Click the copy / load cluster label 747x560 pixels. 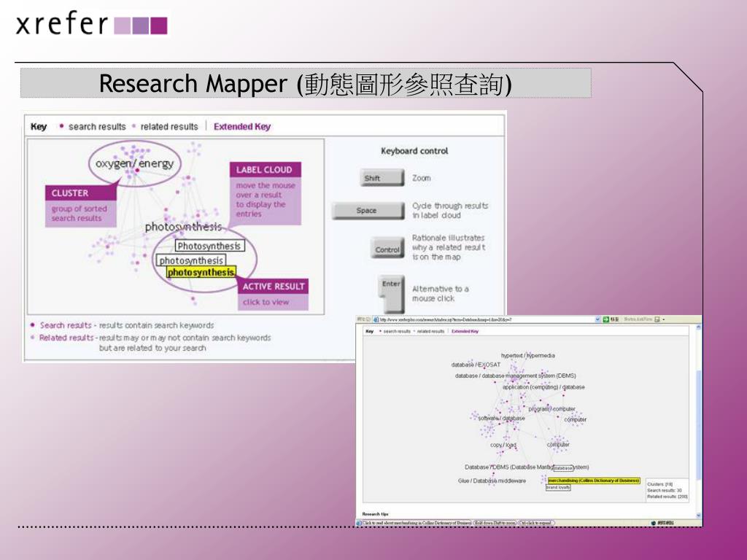pos(503,445)
